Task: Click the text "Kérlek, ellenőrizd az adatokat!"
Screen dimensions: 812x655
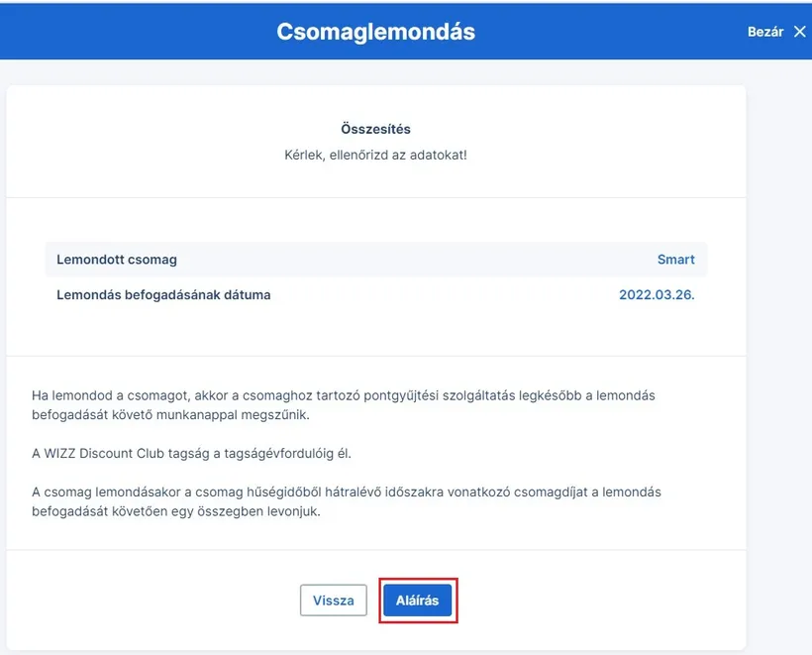Action: pyautogui.click(x=375, y=156)
